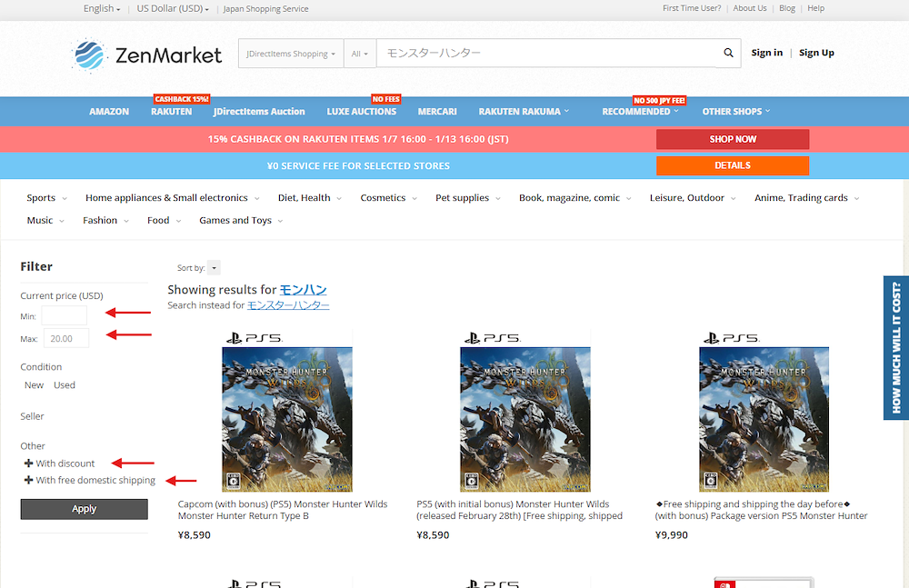Click the Max price input field
This screenshot has width=909, height=588.
tap(66, 338)
